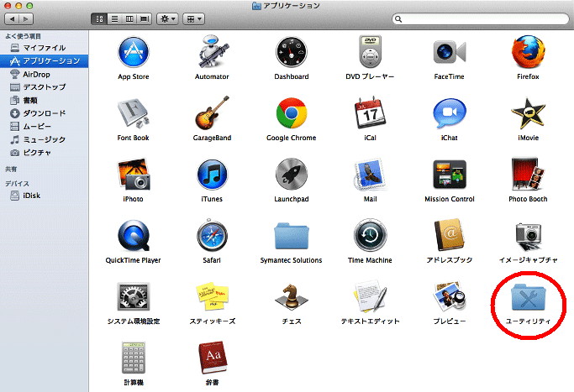The image size is (574, 392).
Task: Click the Finder search field
Action: [480, 19]
